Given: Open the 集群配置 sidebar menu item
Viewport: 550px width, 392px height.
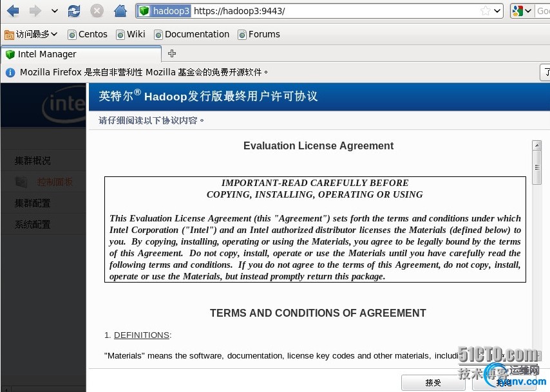Looking at the screenshot, I should (32, 203).
